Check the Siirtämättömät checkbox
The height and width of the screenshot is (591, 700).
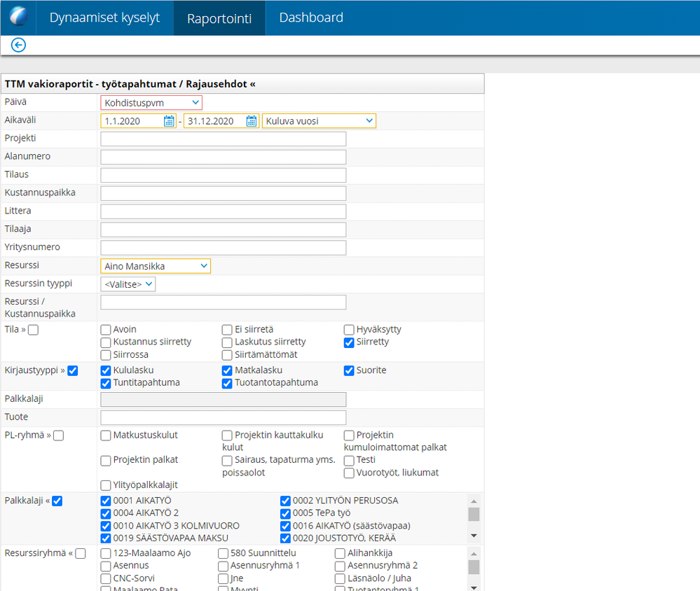227,355
